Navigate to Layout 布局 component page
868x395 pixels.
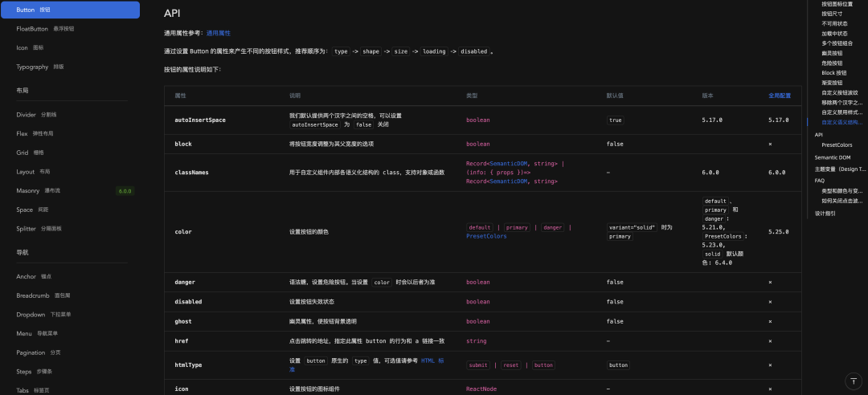[70, 172]
